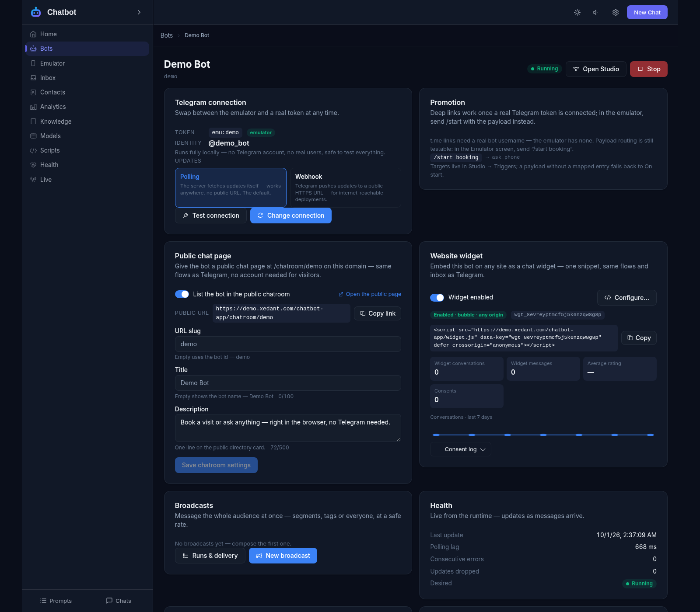Copy the public URL with Copy link
The height and width of the screenshot is (612, 700).
[378, 313]
